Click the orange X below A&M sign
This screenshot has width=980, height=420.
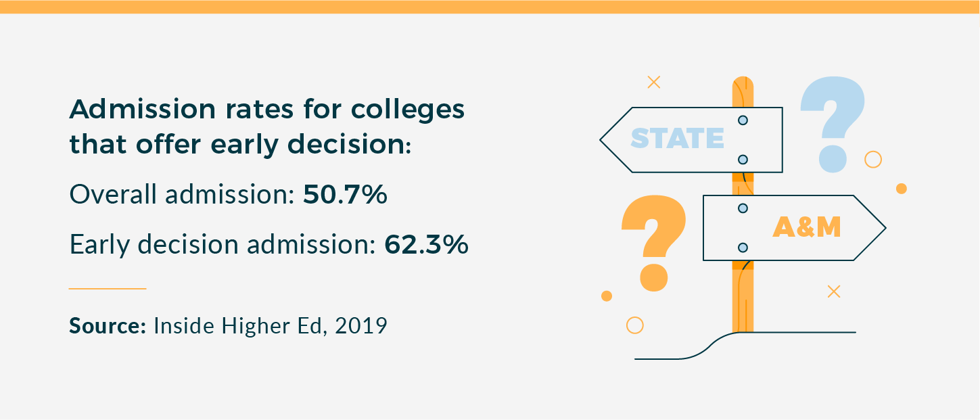pos(834,291)
